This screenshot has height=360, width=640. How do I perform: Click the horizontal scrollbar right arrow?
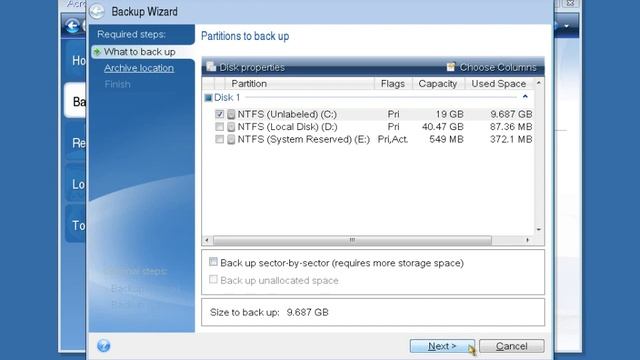click(x=527, y=240)
